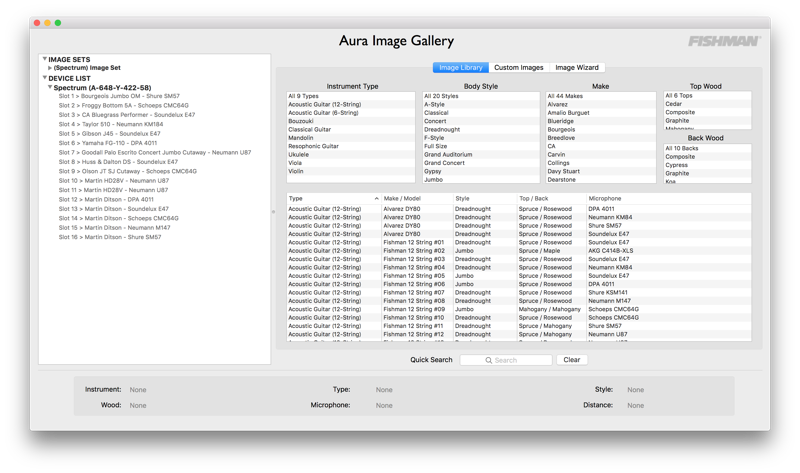Viewport: 800px width, 473px height.
Task: Click the Shure KSM141 microphone cell
Action: click(x=608, y=292)
